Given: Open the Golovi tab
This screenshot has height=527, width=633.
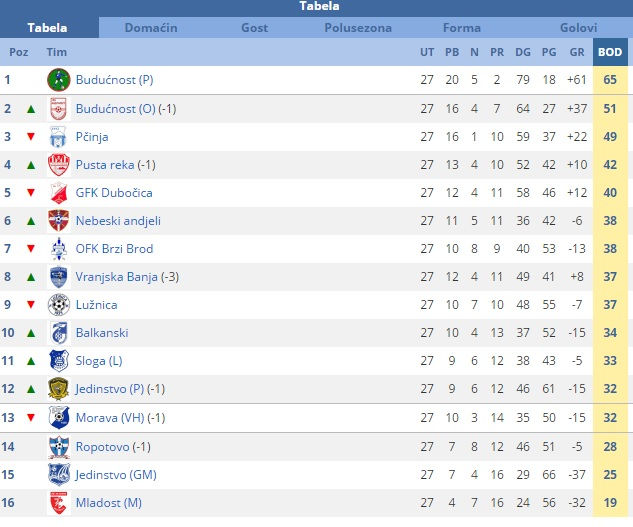Looking at the screenshot, I should 578,27.
